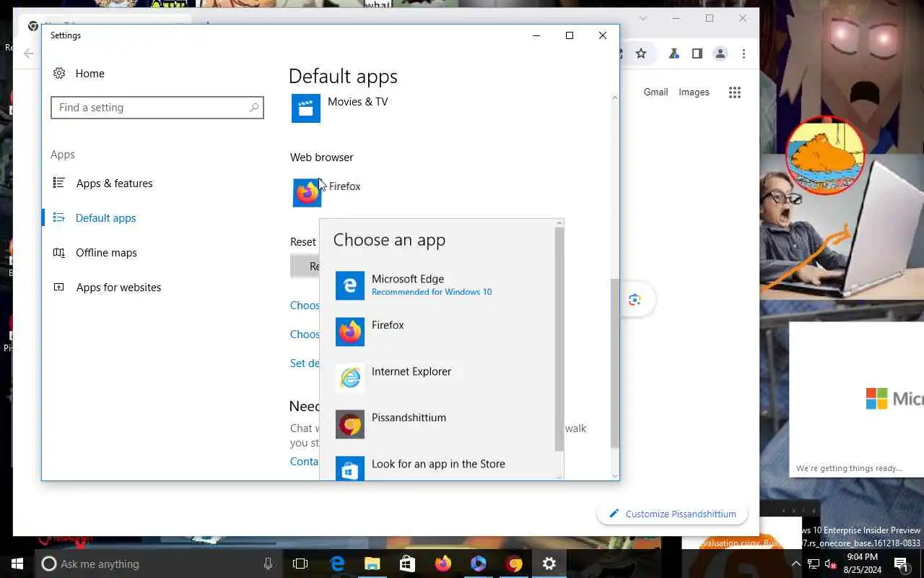Click the Choose an app popup scrollbar
Viewport: 924px width, 578px height.
coord(559,340)
